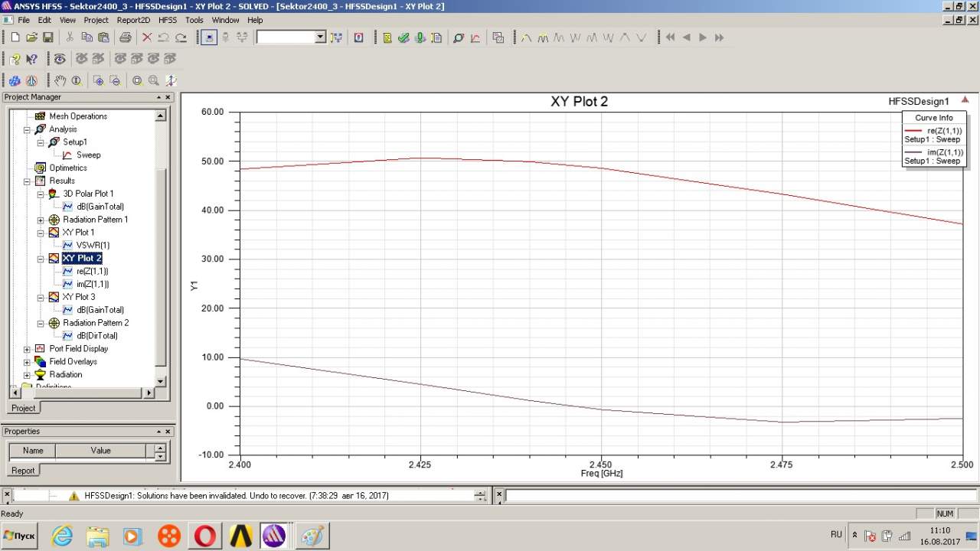Expand the Radiation Pattern 1 node
Screen dimensions: 980x551
click(x=41, y=220)
